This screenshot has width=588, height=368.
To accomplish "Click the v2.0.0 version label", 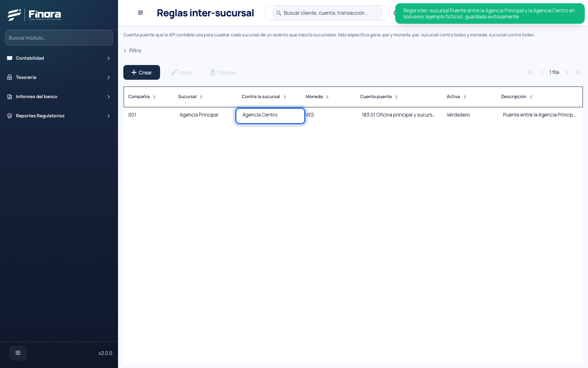I will 105,353.
